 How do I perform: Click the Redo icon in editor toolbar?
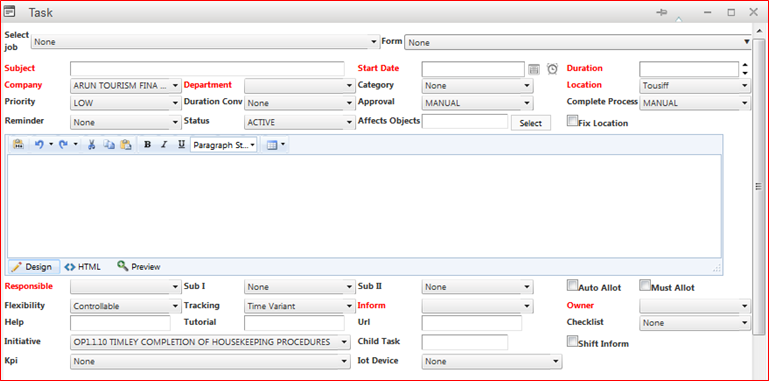tap(63, 145)
